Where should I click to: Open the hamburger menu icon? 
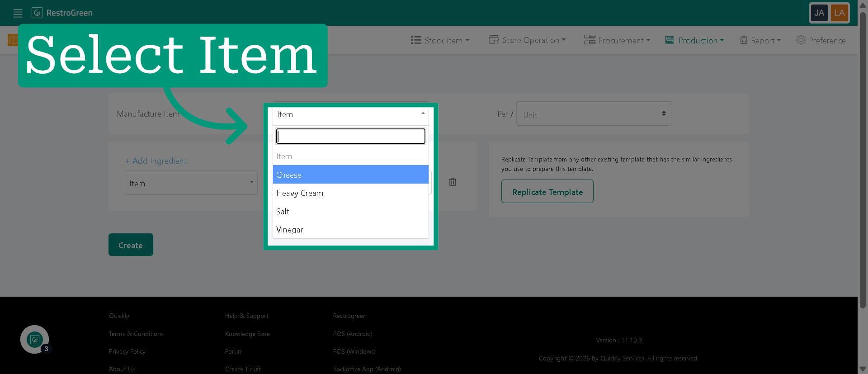18,13
